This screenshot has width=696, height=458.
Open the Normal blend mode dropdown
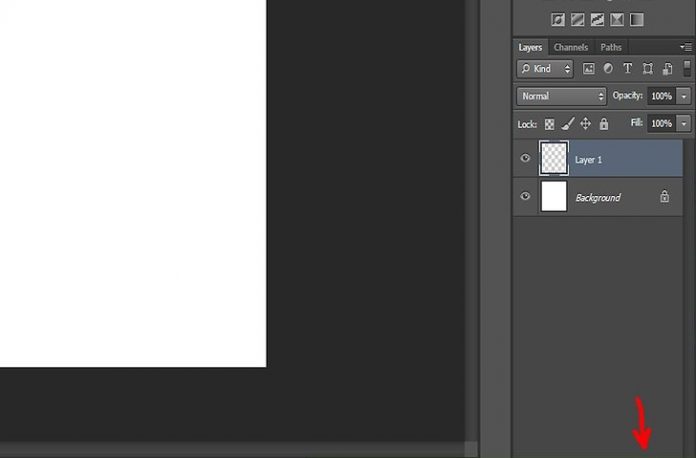click(561, 96)
